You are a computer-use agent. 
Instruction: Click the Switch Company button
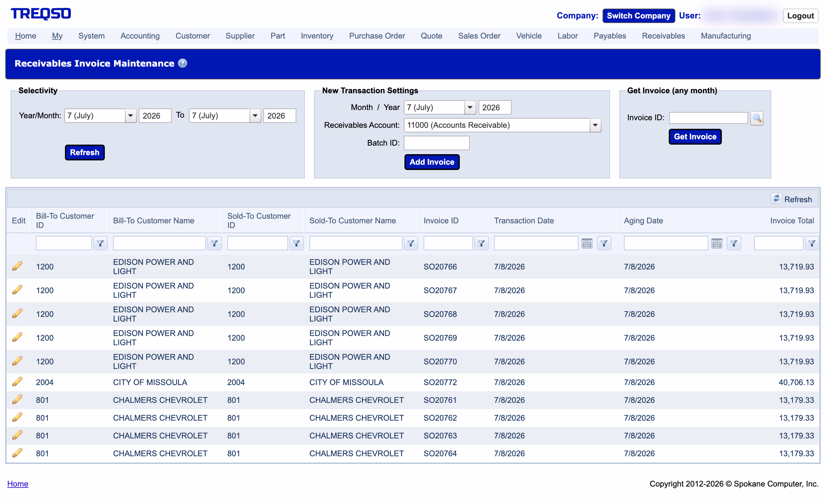point(638,16)
